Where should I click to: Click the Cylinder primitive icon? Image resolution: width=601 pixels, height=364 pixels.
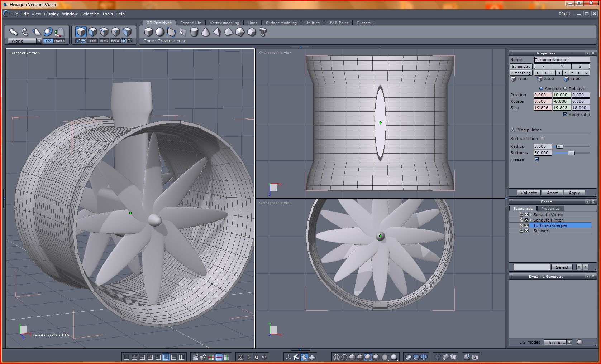tap(194, 32)
